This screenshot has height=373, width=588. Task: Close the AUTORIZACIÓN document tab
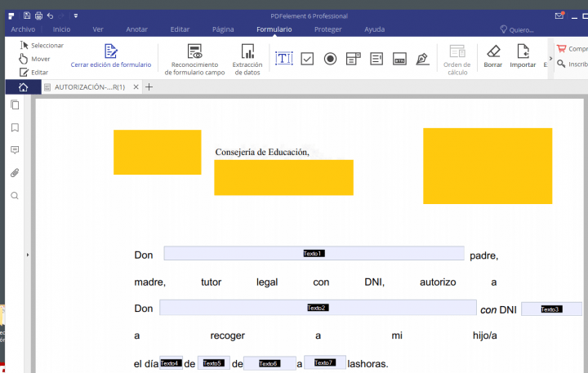tap(136, 87)
